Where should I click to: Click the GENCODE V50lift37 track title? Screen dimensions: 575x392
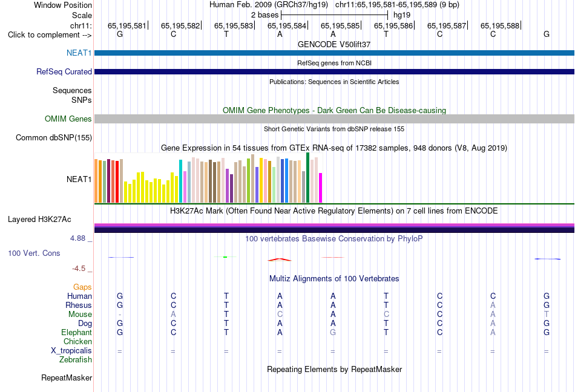coord(334,44)
